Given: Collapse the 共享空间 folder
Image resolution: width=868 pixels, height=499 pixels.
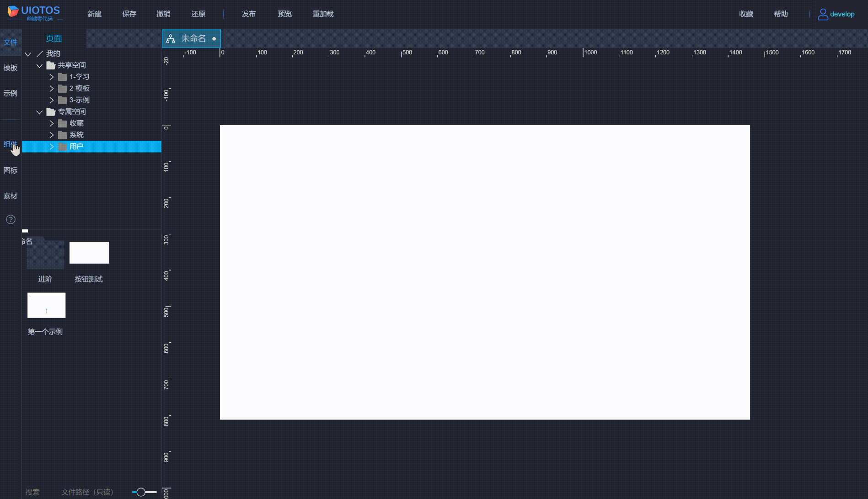Looking at the screenshot, I should 39,65.
